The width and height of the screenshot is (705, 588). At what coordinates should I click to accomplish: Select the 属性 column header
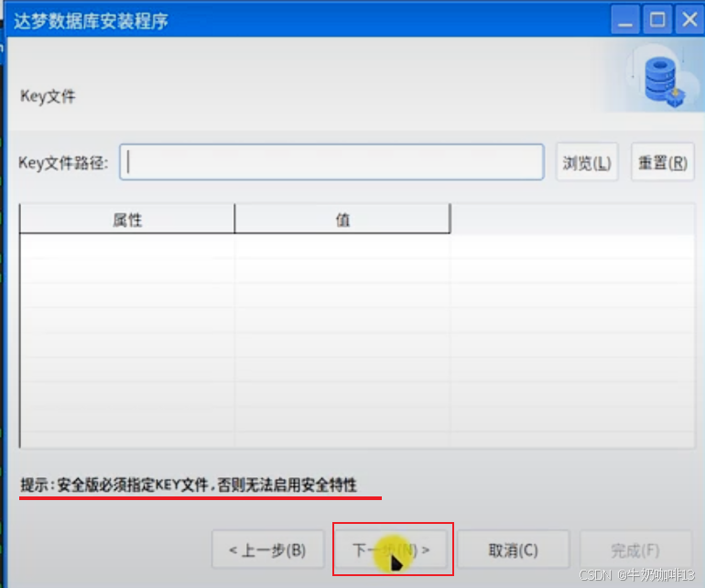(127, 220)
